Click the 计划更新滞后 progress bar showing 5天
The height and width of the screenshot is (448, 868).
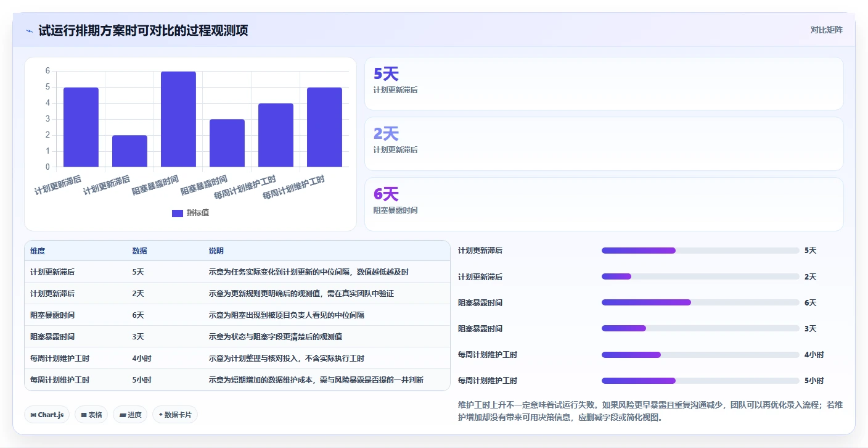pyautogui.click(x=700, y=251)
